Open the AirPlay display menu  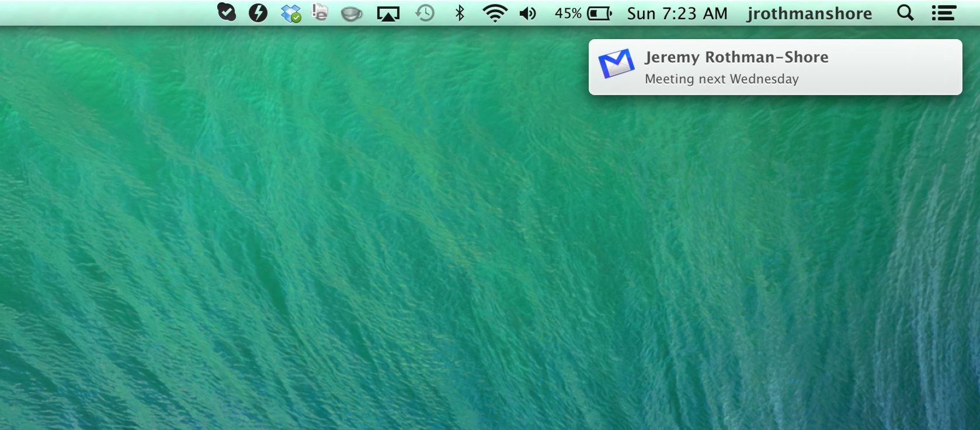pyautogui.click(x=388, y=13)
